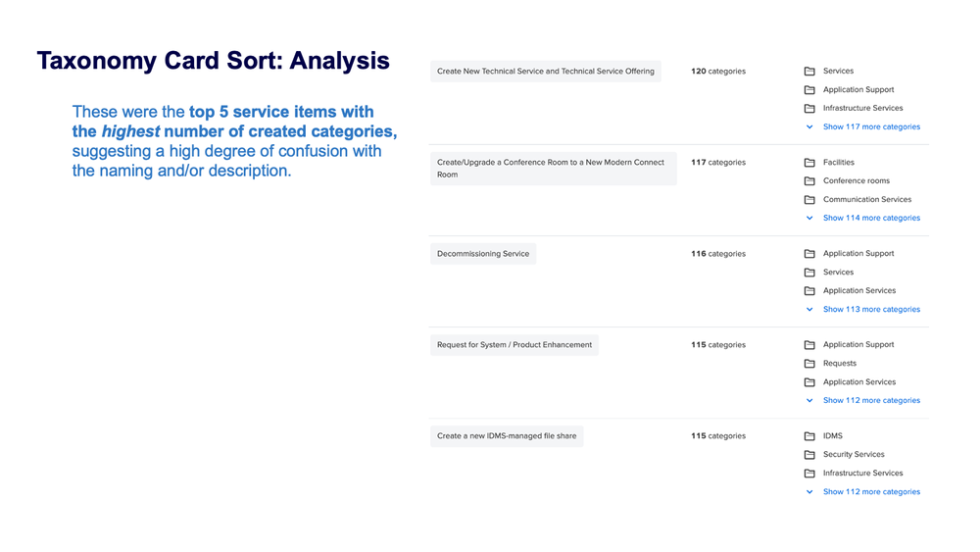Select Request for System / Product Enhancement card
The width and height of the screenshot is (980, 552).
[x=514, y=345]
